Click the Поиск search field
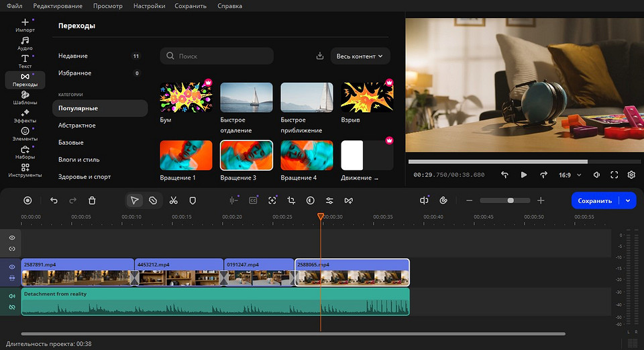The width and height of the screenshot is (644, 350). tap(217, 56)
